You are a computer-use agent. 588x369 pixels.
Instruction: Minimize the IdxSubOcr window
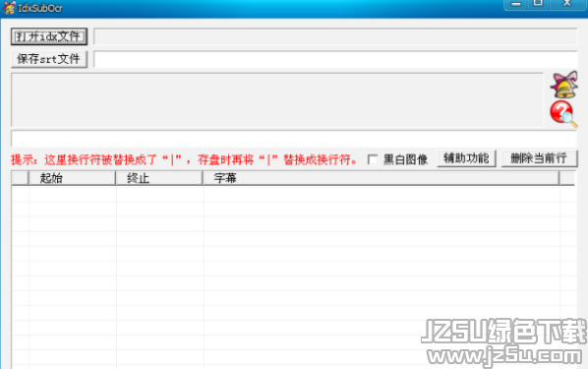pos(516,4)
